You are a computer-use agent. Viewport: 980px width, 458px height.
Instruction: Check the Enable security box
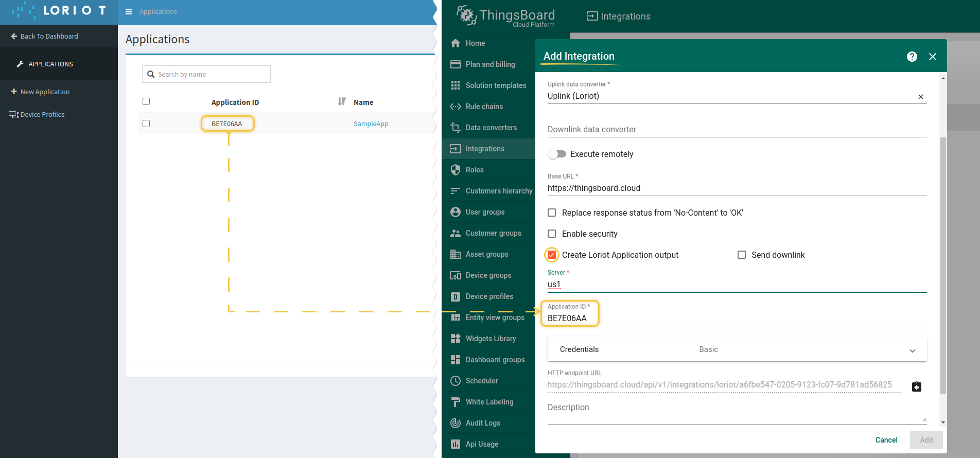coord(552,234)
